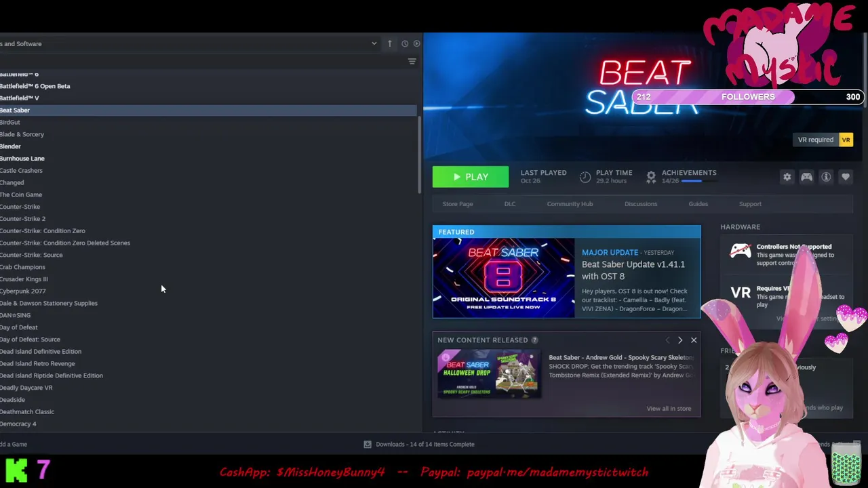Select Blade & Sorcery in the list
Screen dimensions: 868x488
pyautogui.click(x=208, y=134)
